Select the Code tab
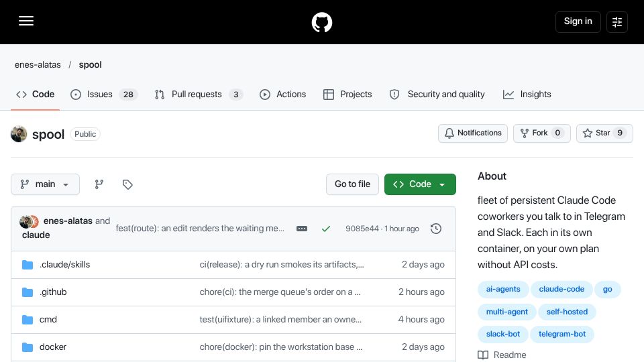Image resolution: width=644 pixels, height=362 pixels. 36,95
